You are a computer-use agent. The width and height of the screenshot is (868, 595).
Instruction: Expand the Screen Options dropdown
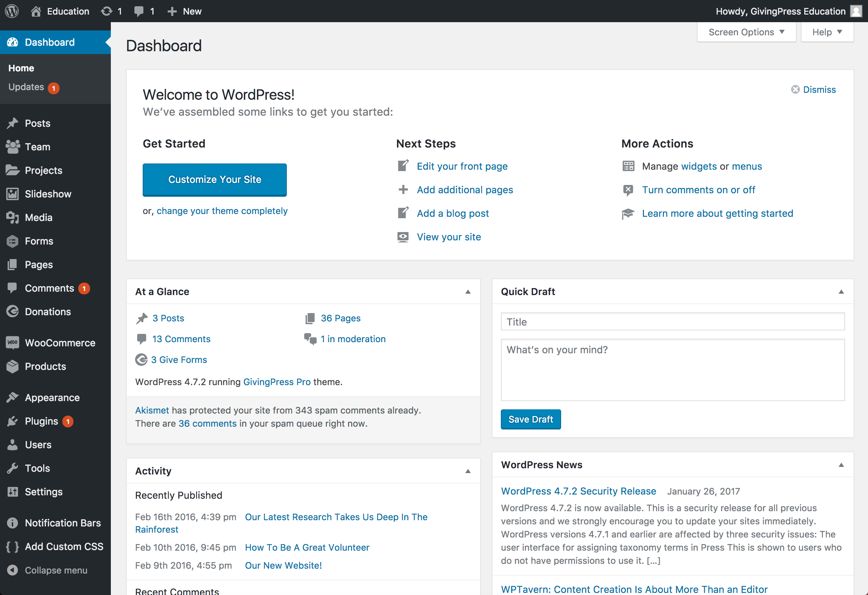746,32
